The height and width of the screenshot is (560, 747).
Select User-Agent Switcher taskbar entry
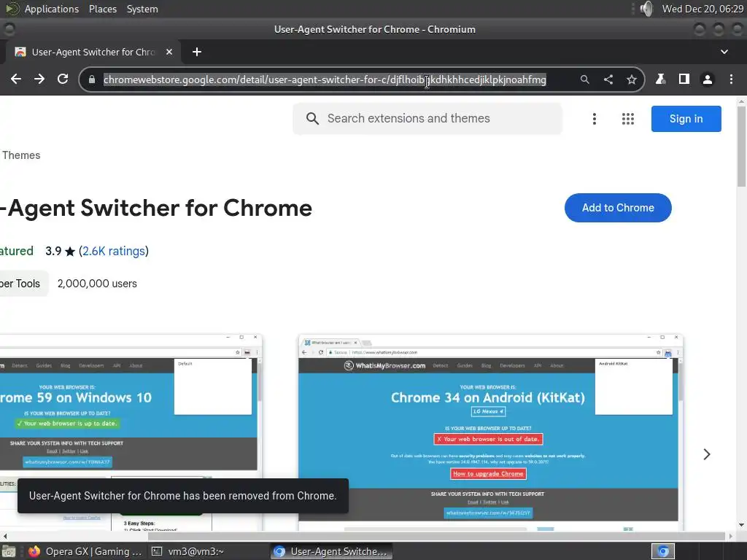pyautogui.click(x=332, y=551)
